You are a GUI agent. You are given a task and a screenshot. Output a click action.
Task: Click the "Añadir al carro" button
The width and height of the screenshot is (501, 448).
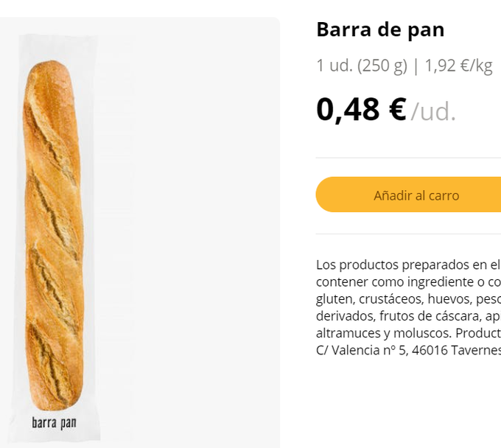(x=416, y=195)
